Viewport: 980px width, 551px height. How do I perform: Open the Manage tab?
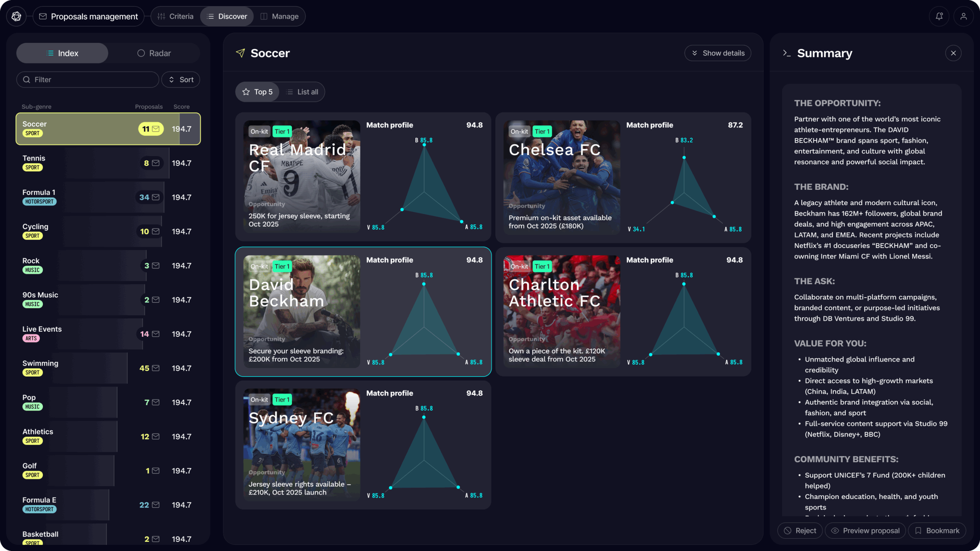(x=279, y=16)
